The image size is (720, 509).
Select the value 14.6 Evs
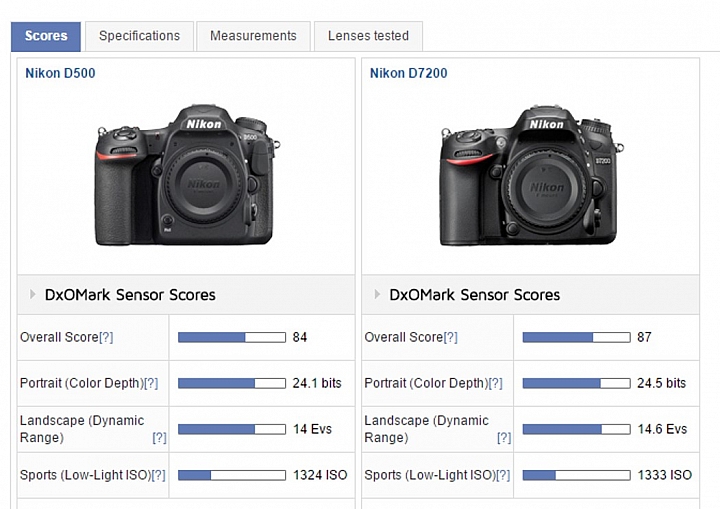(x=662, y=429)
